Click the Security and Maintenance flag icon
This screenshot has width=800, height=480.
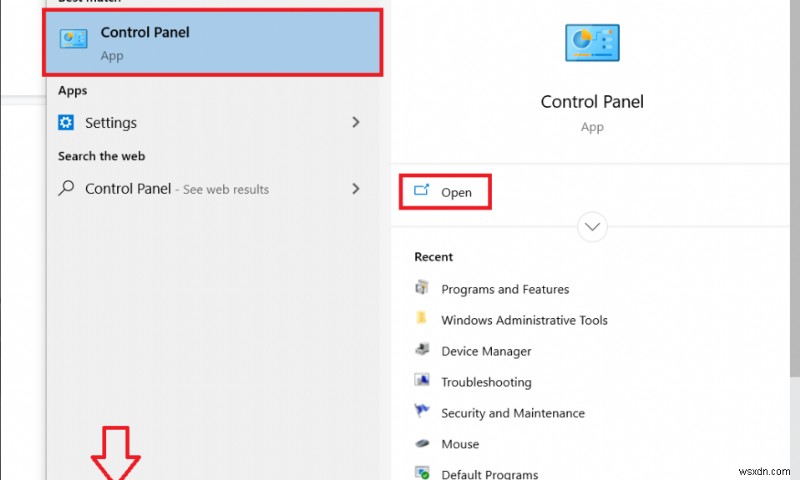[x=421, y=413]
